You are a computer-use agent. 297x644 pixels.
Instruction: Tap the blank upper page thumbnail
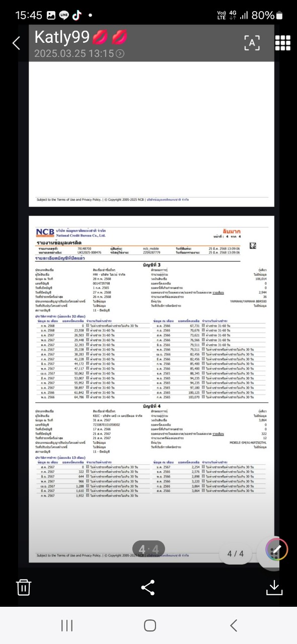pyautogui.click(x=152, y=134)
